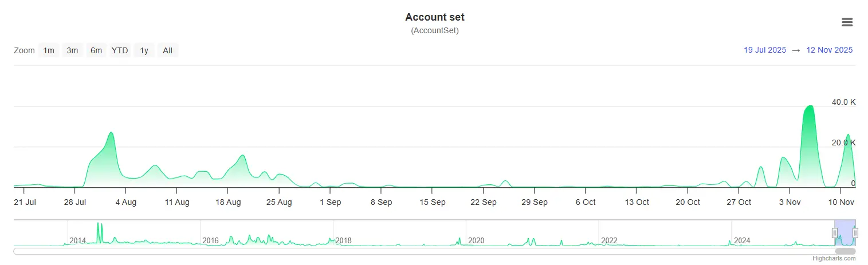Screen dimensions: 868x265
Task: Show All data range
Action: point(167,50)
